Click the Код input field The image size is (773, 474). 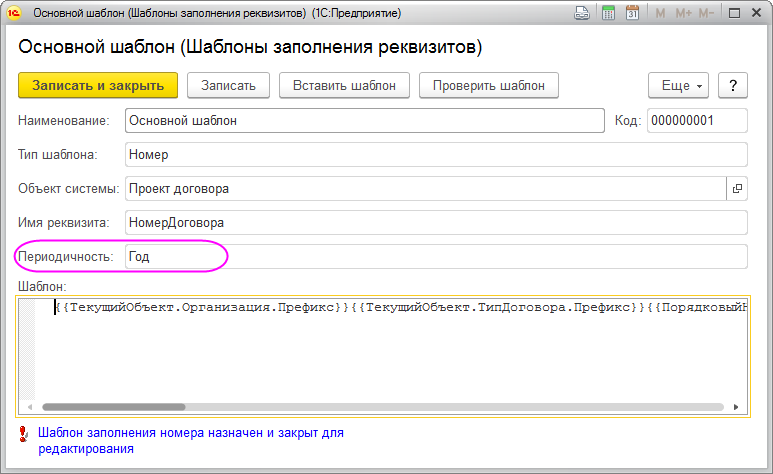[697, 120]
